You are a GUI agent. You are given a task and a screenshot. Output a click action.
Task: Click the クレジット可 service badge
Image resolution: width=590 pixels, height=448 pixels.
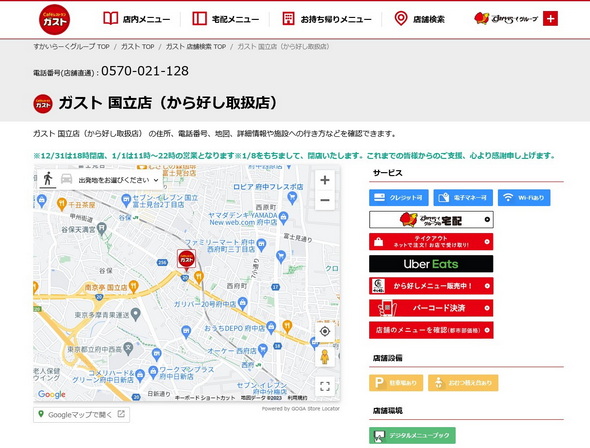[399, 197]
